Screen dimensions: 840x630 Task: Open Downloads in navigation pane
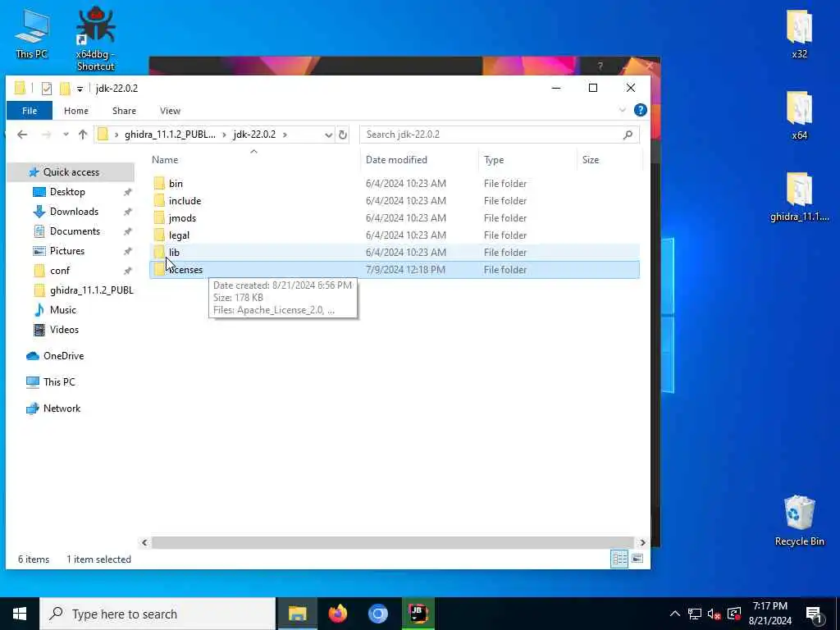[x=74, y=212]
